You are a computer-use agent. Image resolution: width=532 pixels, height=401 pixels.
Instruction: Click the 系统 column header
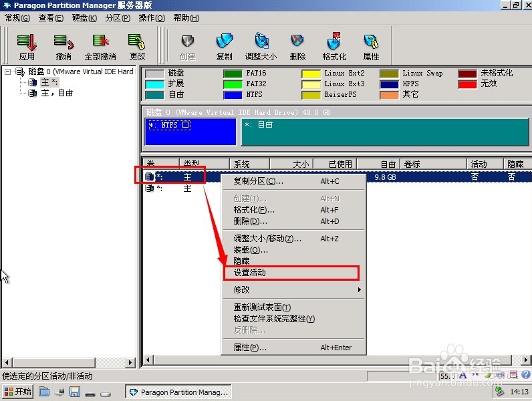coord(250,164)
